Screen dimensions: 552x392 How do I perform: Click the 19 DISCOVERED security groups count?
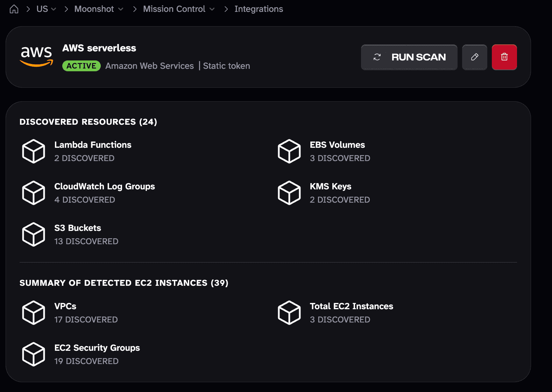point(86,361)
